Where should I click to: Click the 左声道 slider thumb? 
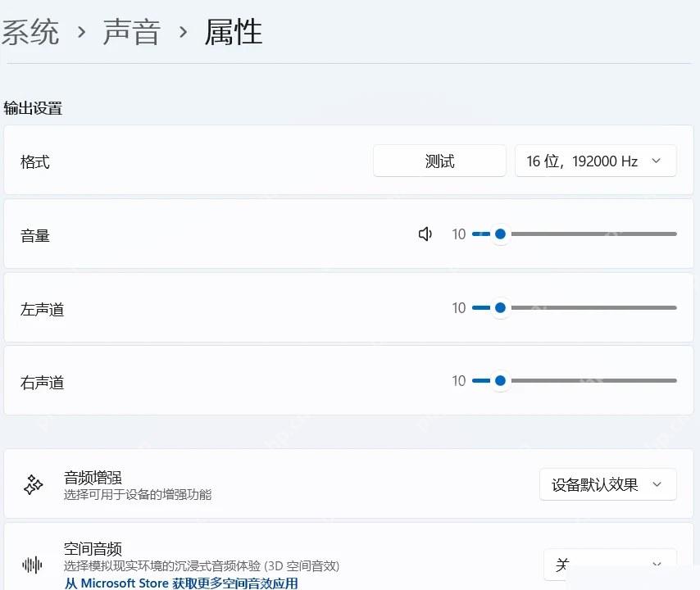[501, 307]
